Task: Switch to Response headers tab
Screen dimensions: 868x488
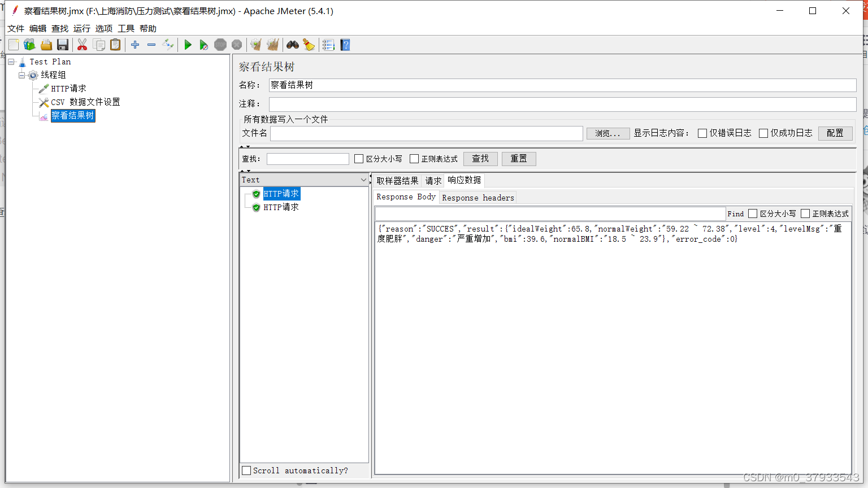Action: (x=478, y=198)
